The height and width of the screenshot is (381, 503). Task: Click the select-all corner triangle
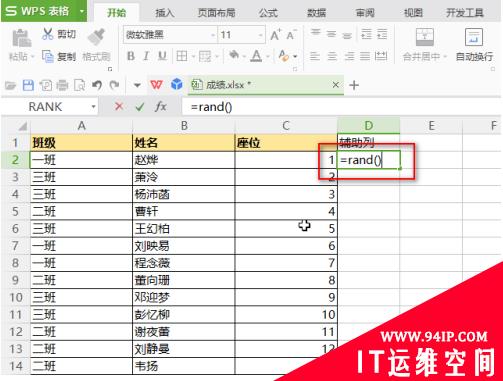22,126
